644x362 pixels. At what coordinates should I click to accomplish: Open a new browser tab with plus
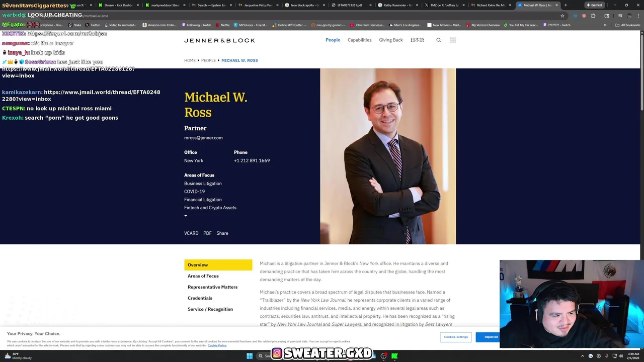pyautogui.click(x=566, y=5)
